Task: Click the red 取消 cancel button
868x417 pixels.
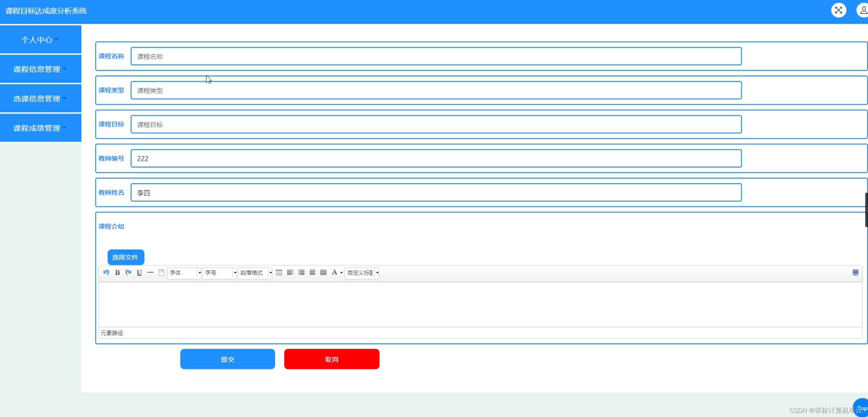Action: [332, 359]
